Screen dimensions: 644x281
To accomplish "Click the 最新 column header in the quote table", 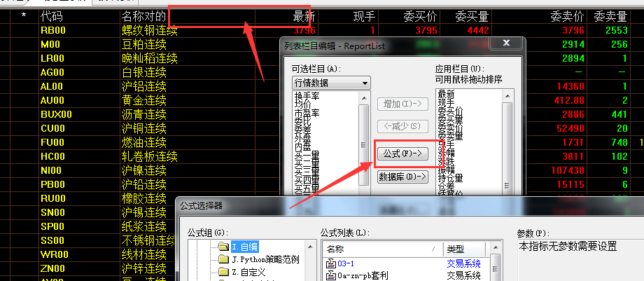I will click(304, 16).
